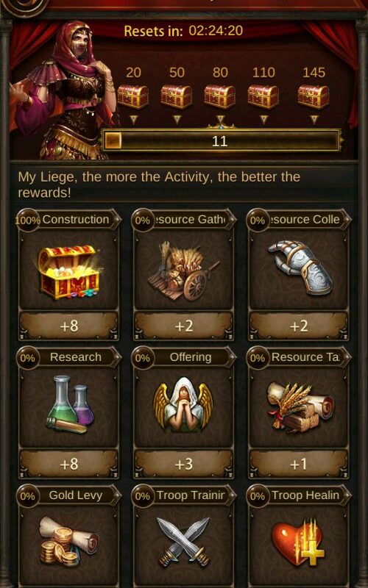The image size is (368, 588).
Task: Open the 110-point reward chest
Action: point(263,97)
